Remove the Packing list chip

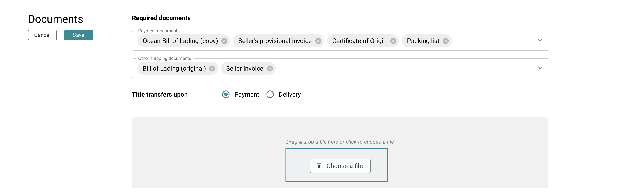pos(445,41)
